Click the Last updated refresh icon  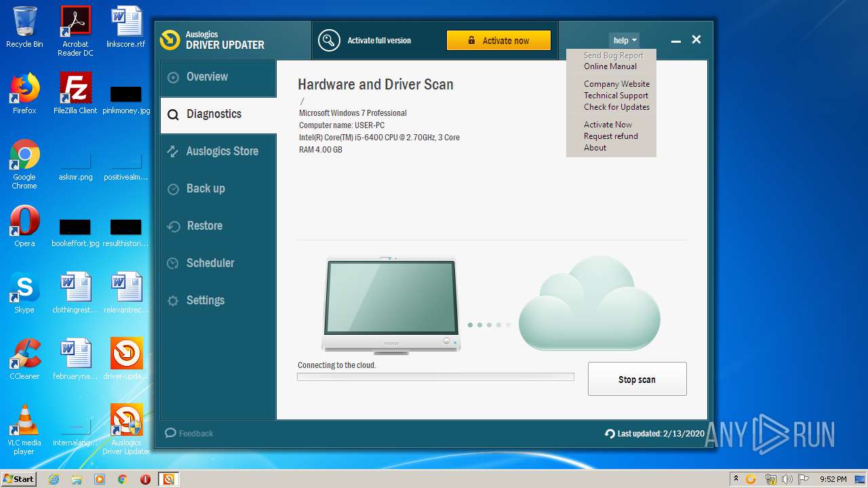[610, 434]
